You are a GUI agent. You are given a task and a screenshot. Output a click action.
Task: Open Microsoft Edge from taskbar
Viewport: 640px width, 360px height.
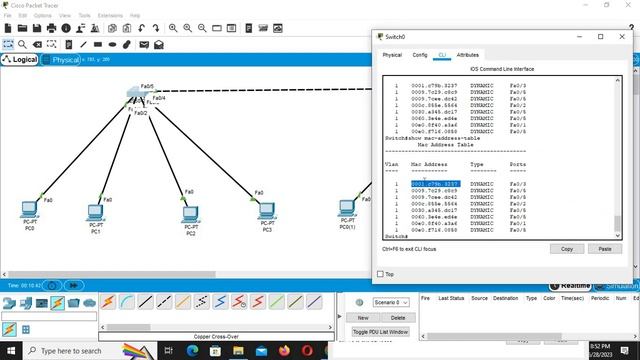[x=192, y=351]
